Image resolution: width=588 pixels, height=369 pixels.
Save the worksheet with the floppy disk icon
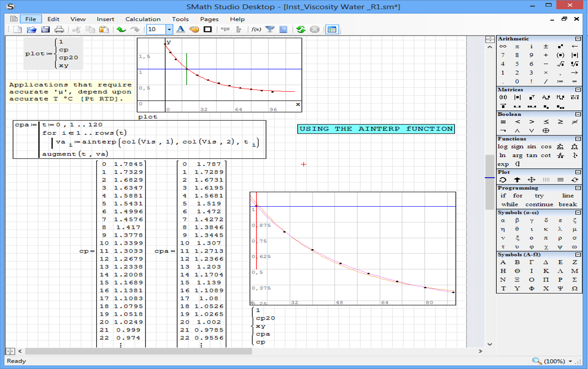tap(45, 29)
